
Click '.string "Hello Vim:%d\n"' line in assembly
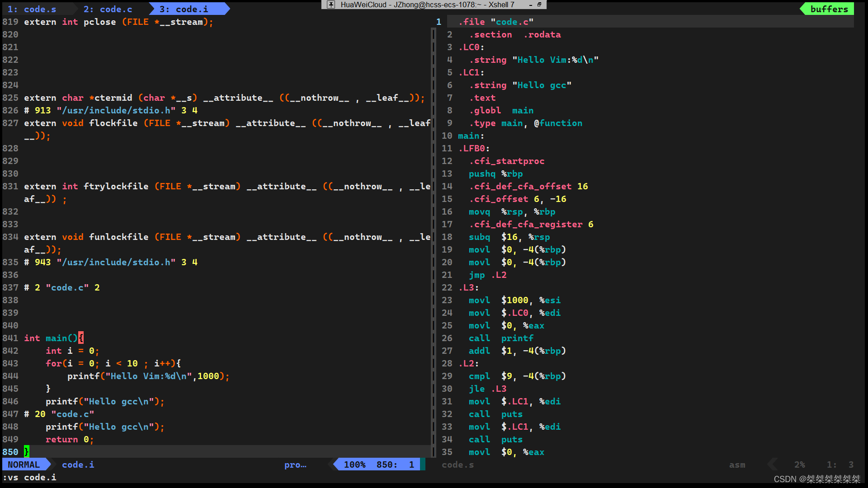click(534, 60)
